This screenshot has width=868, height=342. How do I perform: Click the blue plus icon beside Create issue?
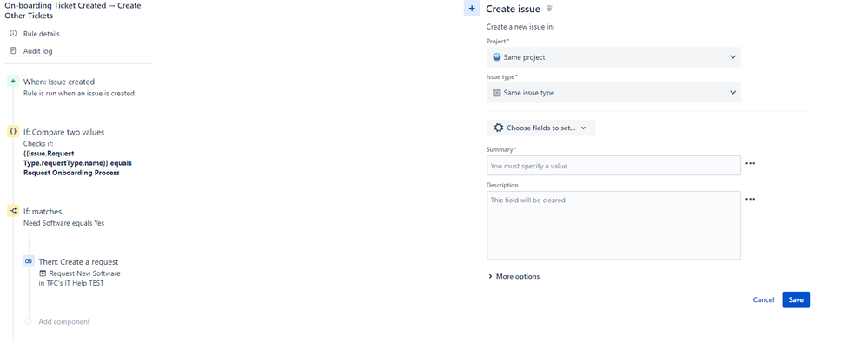pyautogui.click(x=472, y=9)
